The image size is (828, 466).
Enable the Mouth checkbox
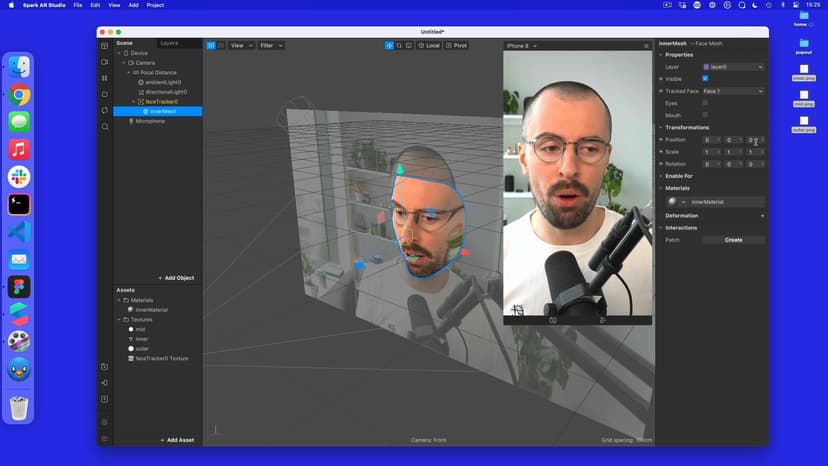tap(705, 115)
